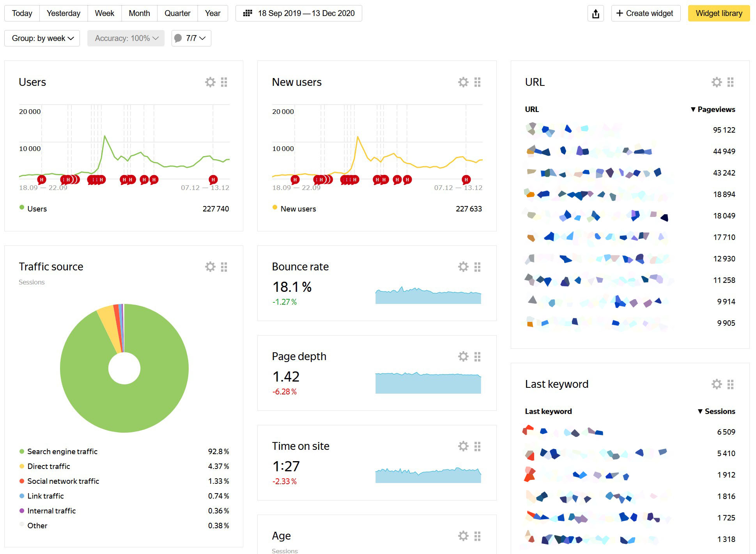Open the 7/7 notes dropdown
The width and height of the screenshot is (756, 554).
pos(191,38)
